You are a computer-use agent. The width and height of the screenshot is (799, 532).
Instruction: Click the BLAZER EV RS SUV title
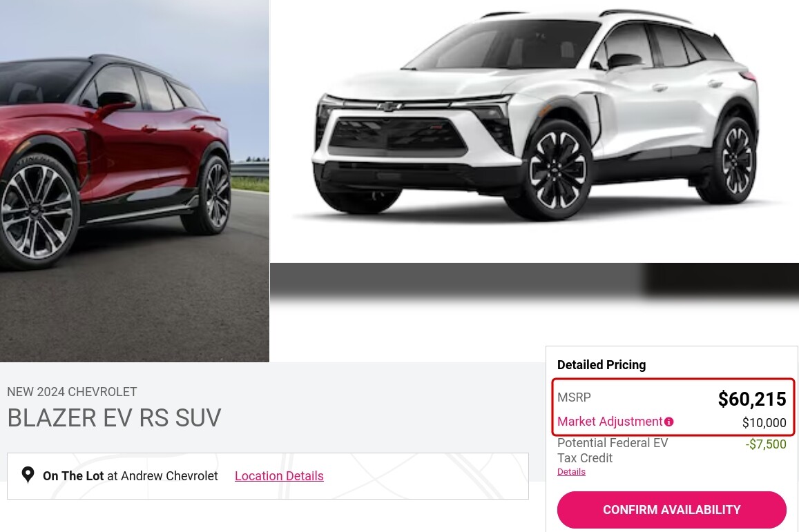click(114, 418)
